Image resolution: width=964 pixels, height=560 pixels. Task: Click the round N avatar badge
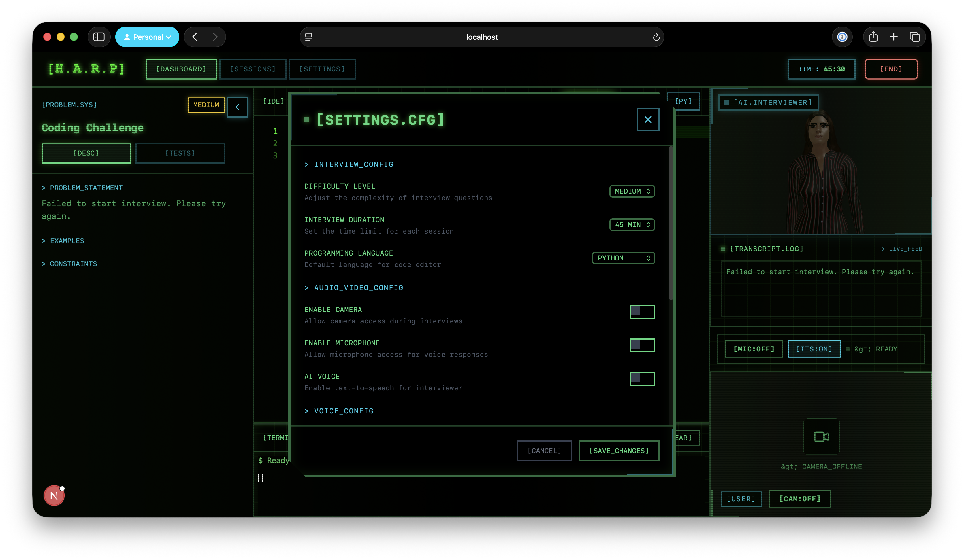tap(54, 496)
